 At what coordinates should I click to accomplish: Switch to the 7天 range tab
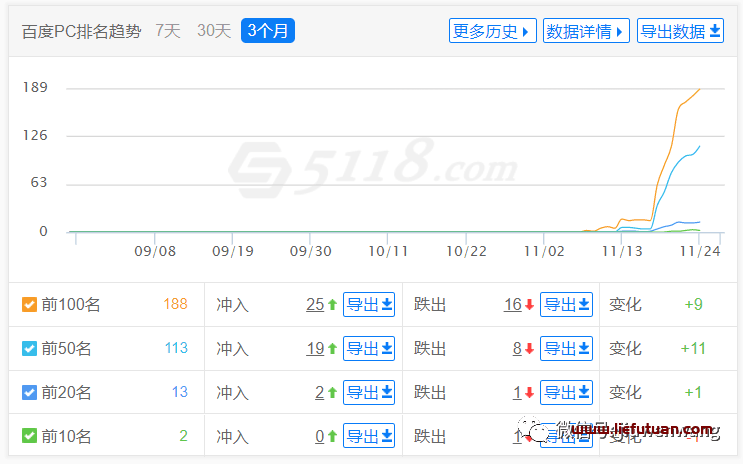[168, 31]
